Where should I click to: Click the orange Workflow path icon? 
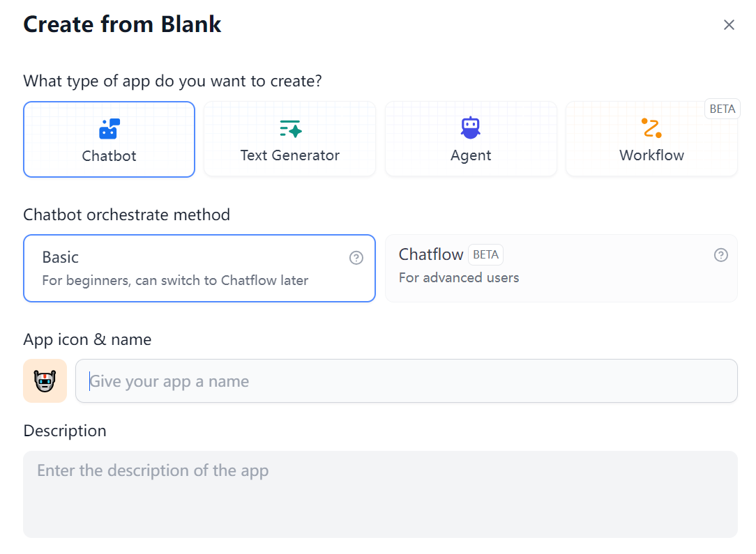pos(651,128)
